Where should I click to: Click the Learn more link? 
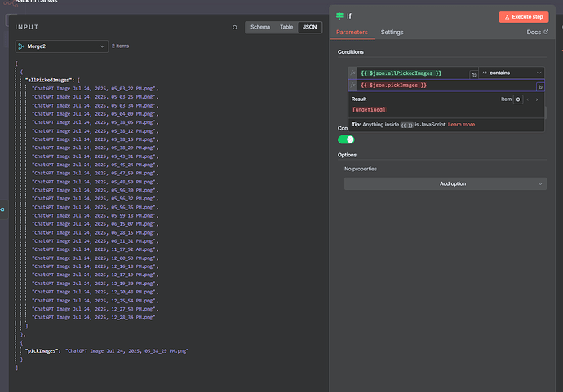pyautogui.click(x=461, y=125)
